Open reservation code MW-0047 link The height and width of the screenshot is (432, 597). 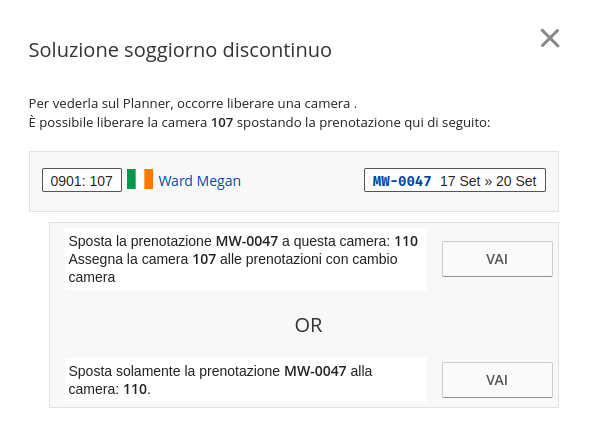coord(402,181)
